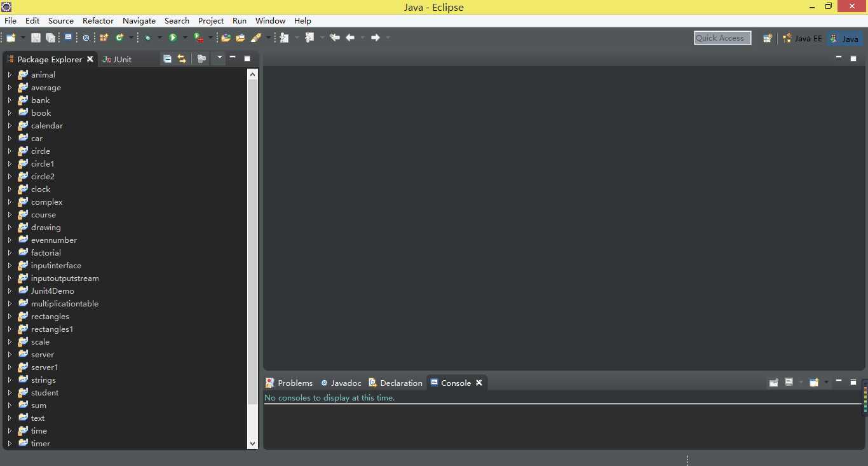Maximize the editor area

(853, 58)
